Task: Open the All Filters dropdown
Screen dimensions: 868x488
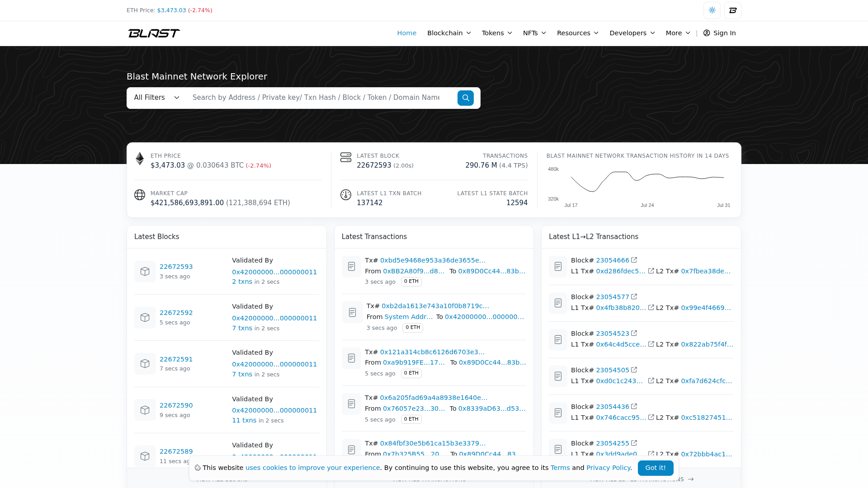Action: (156, 98)
